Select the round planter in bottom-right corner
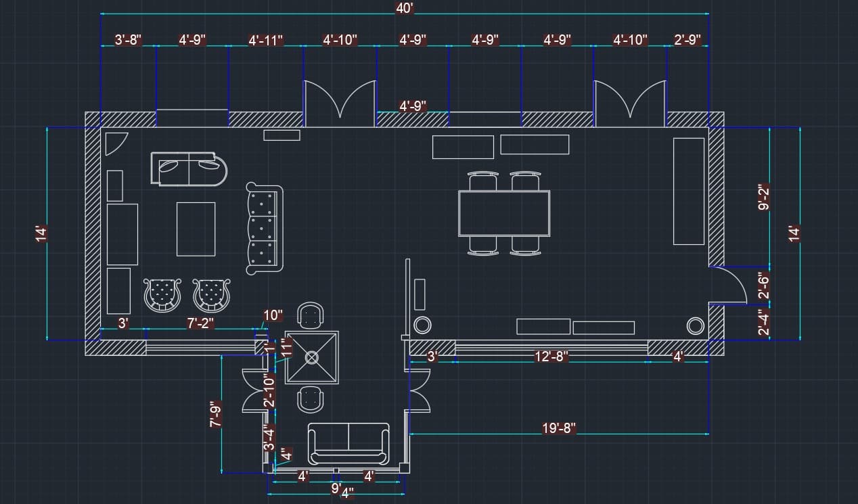 click(695, 326)
